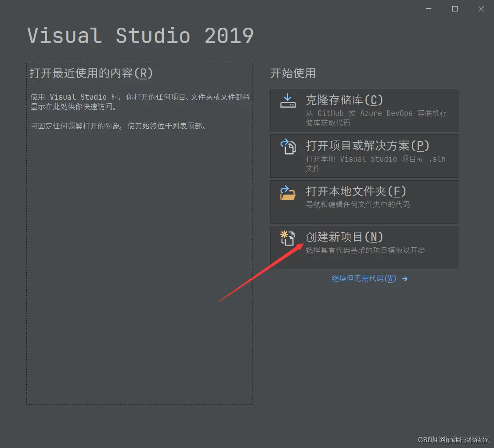Image resolution: width=494 pixels, height=448 pixels.
Task: Click the 开始使用 section heading
Action: [x=293, y=73]
